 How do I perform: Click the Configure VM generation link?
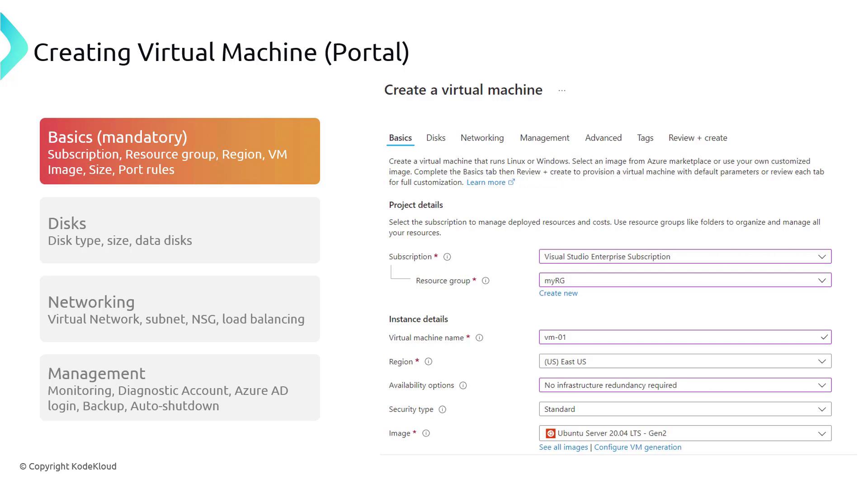click(637, 447)
